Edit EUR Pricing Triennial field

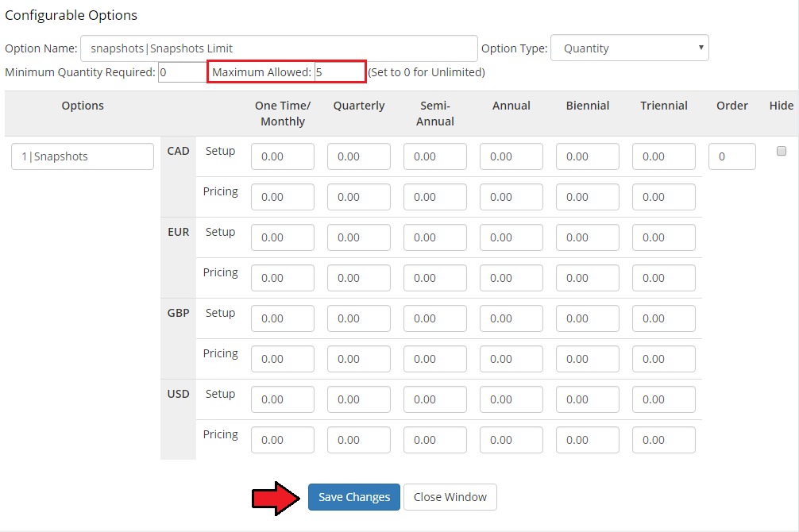(664, 278)
